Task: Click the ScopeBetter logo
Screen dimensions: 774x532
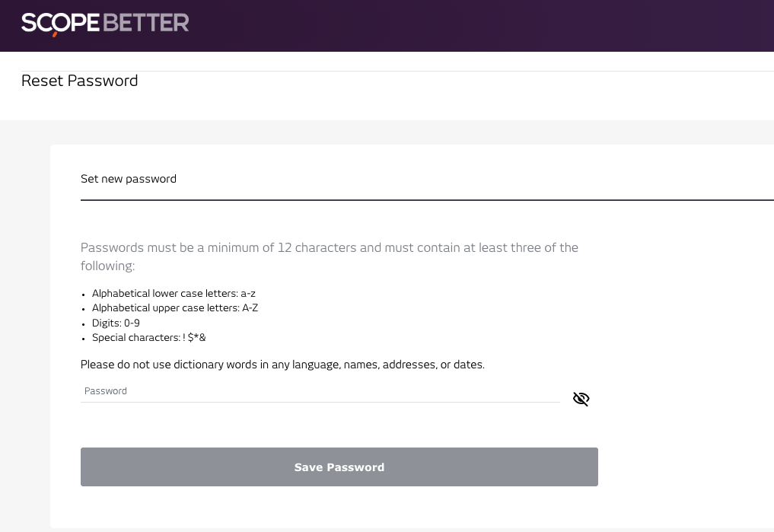Action: click(x=105, y=24)
